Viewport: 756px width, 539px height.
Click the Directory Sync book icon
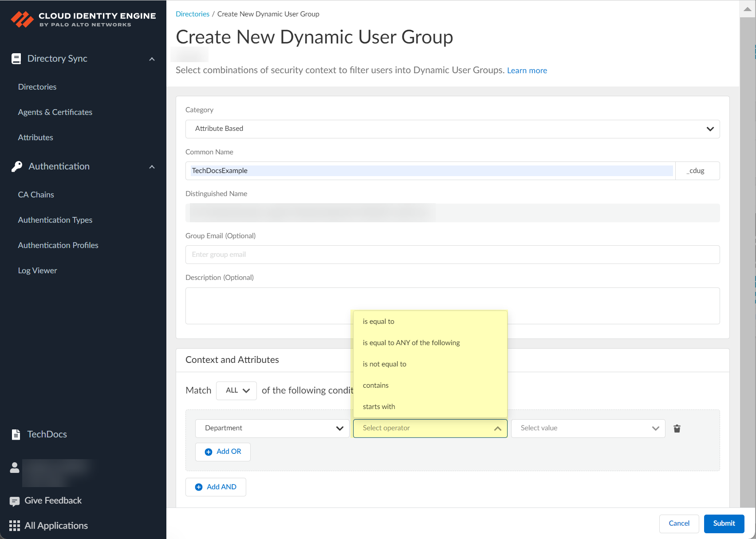click(x=16, y=59)
